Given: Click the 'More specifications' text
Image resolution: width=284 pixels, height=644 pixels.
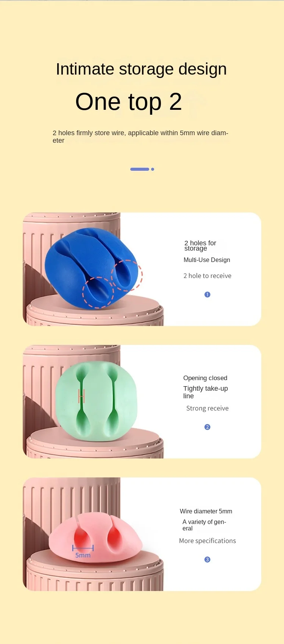Looking at the screenshot, I should coord(208,541).
